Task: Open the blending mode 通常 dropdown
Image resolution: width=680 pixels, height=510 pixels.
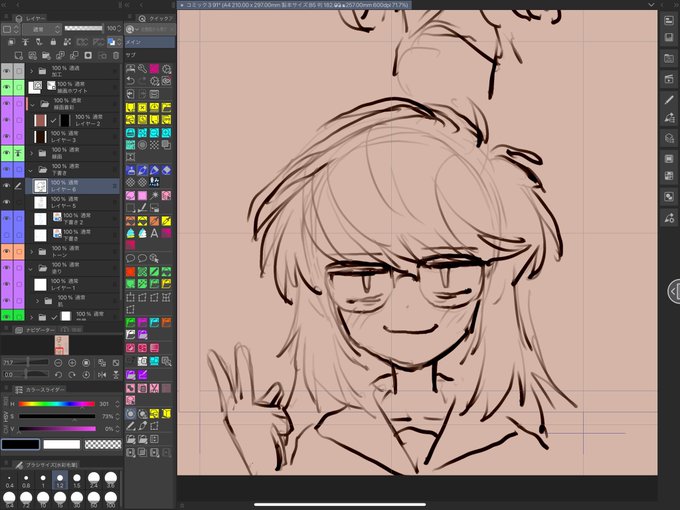Action: pos(42,29)
